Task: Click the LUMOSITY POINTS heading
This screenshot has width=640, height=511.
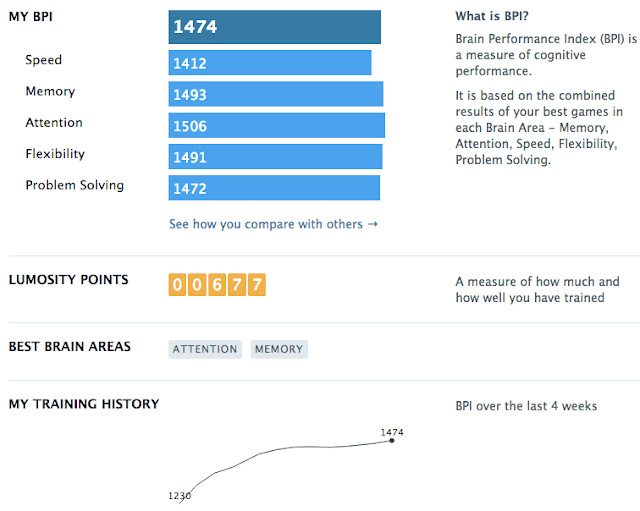Action: [x=69, y=280]
